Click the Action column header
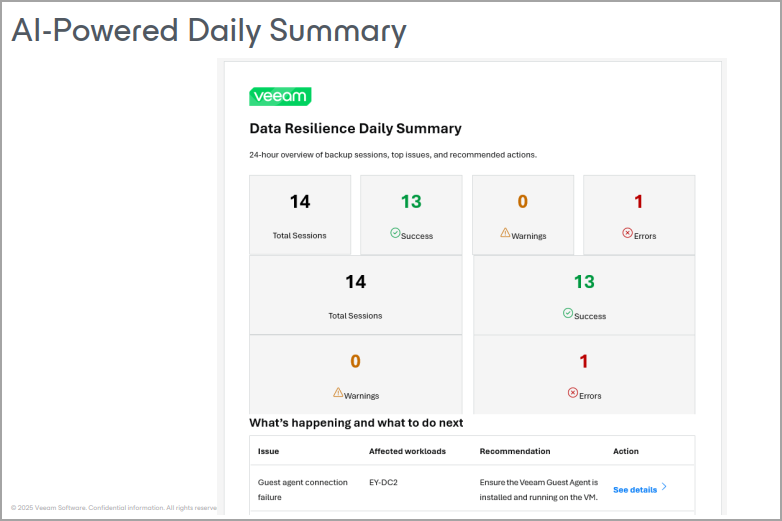This screenshot has height=521, width=782. (626, 451)
